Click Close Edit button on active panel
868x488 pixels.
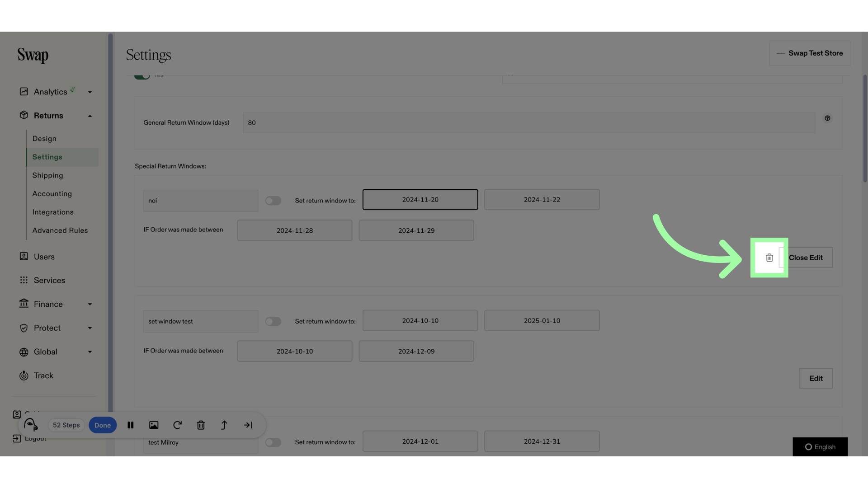(806, 257)
